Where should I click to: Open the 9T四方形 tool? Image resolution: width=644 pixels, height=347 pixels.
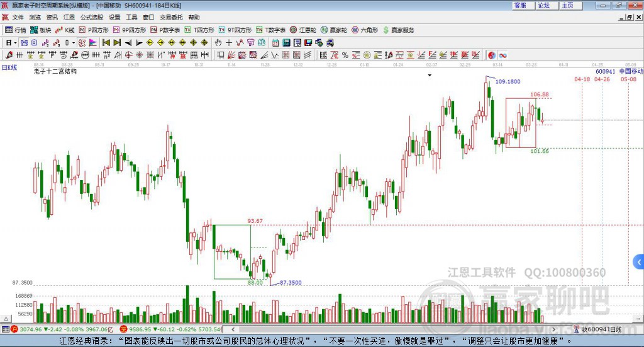coord(235,30)
